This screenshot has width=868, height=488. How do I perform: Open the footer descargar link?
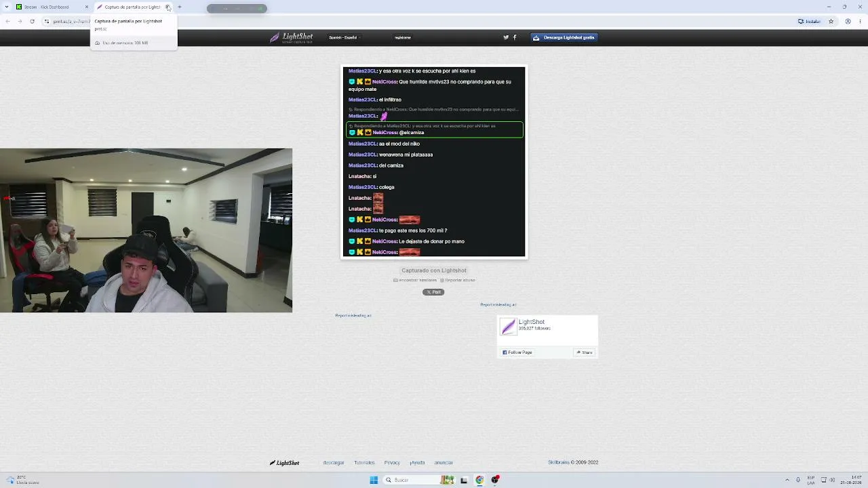[334, 463]
